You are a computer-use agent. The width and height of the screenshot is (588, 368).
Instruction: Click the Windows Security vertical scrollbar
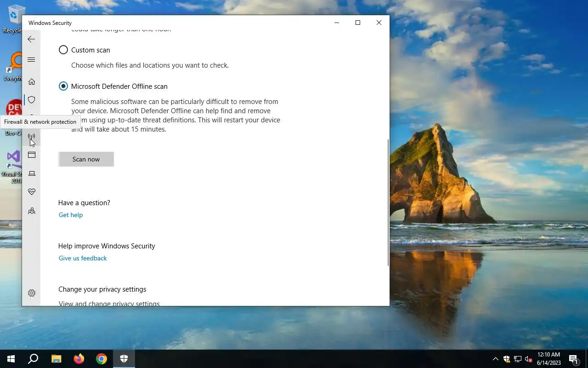pyautogui.click(x=388, y=202)
